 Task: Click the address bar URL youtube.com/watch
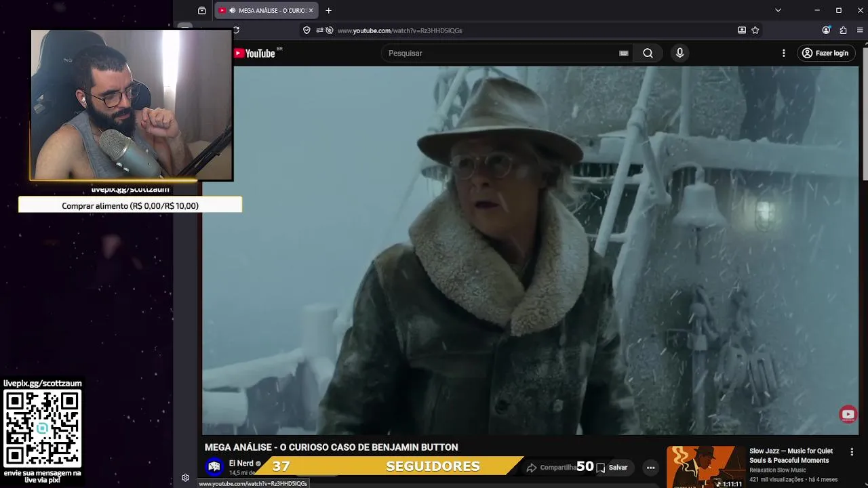399,30
